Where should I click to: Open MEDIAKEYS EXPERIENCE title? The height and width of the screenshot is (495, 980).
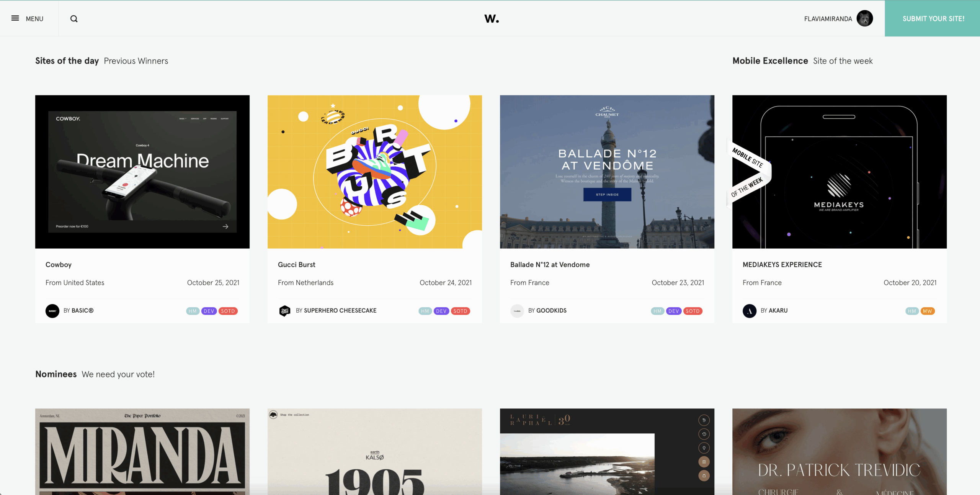coord(782,265)
